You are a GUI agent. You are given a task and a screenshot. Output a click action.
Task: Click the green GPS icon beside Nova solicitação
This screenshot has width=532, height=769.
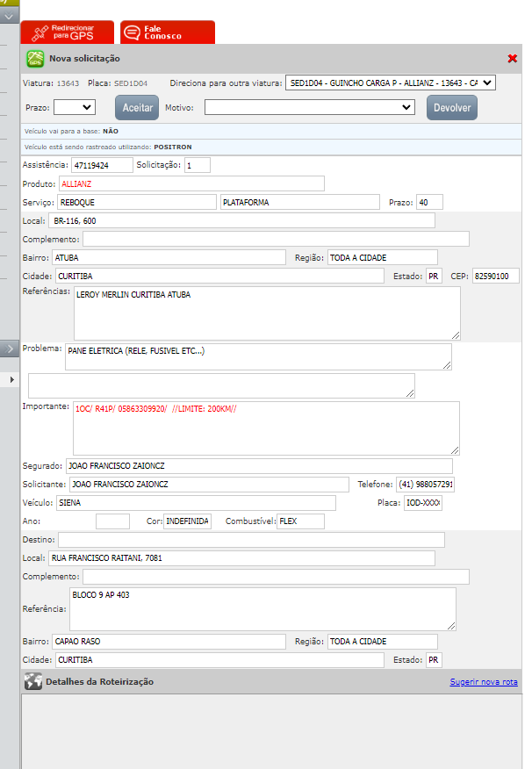pyautogui.click(x=35, y=59)
